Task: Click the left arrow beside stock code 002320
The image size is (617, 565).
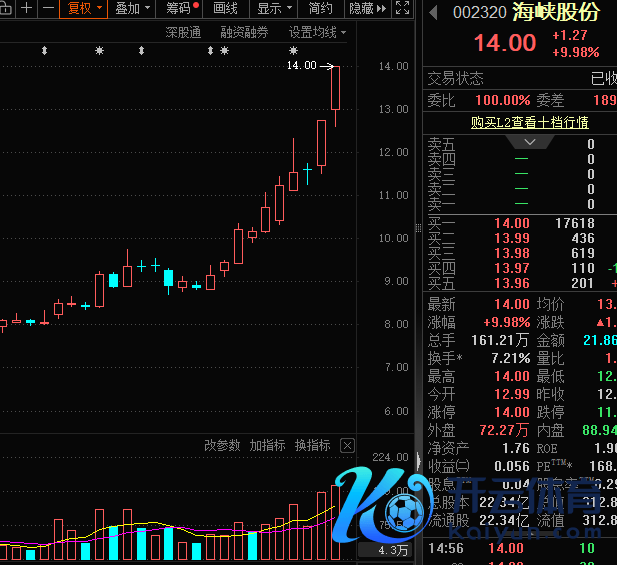Action: click(433, 14)
